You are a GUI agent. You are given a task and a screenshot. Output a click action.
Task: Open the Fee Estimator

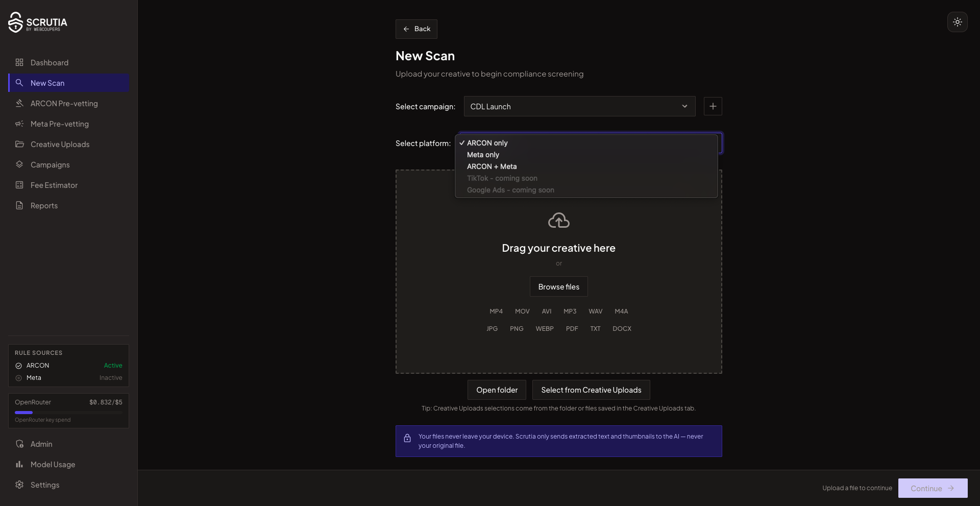pos(69,185)
